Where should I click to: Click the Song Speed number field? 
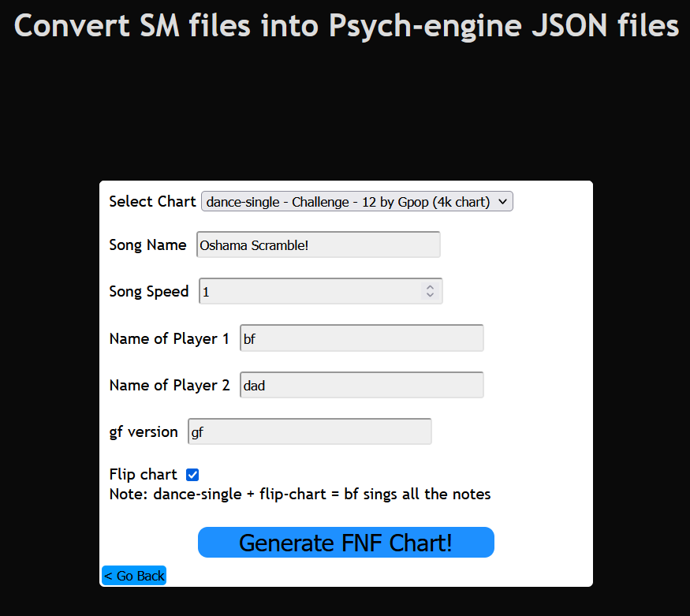pos(320,291)
